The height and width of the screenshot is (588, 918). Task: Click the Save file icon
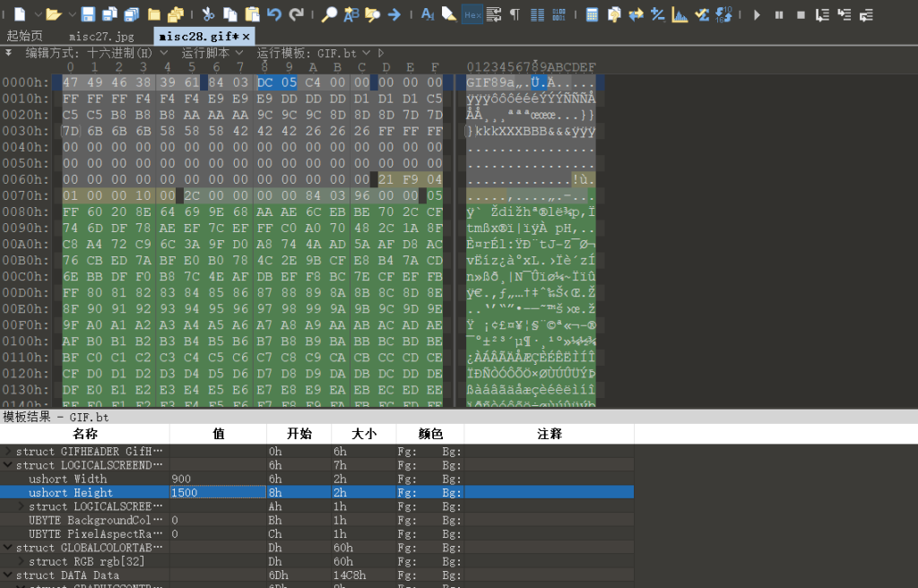88,14
